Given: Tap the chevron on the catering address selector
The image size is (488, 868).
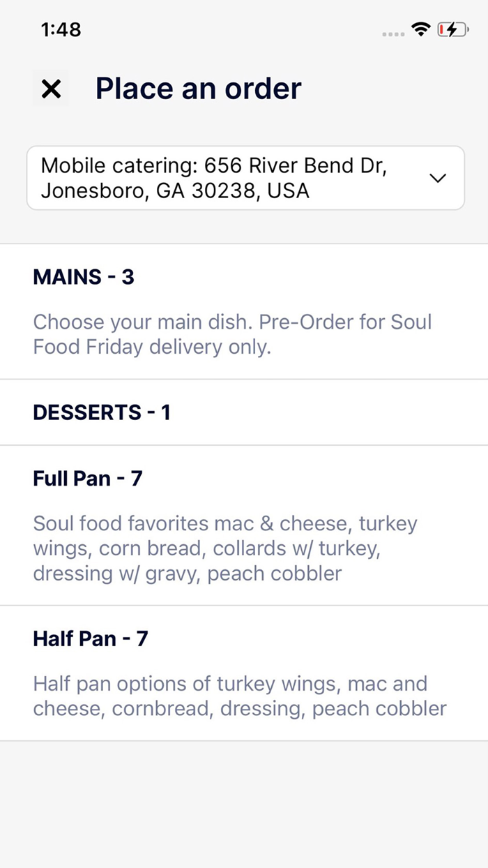Looking at the screenshot, I should click(x=438, y=178).
